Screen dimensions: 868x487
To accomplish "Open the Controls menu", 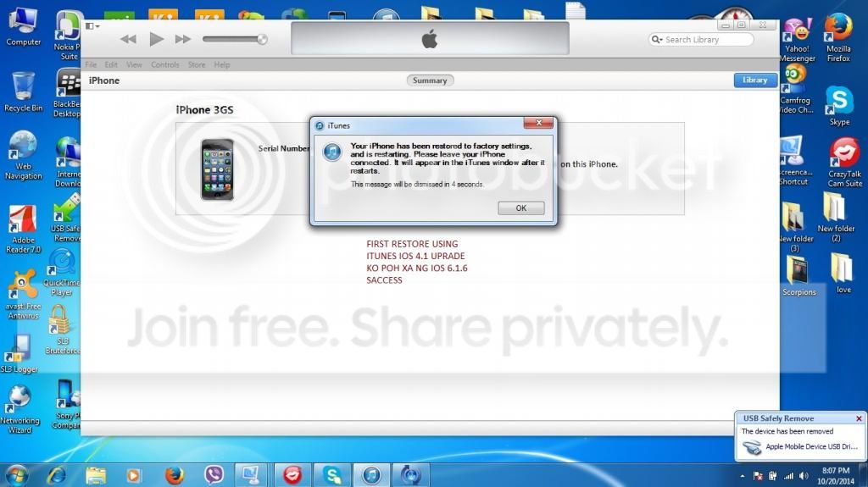I will (x=164, y=65).
